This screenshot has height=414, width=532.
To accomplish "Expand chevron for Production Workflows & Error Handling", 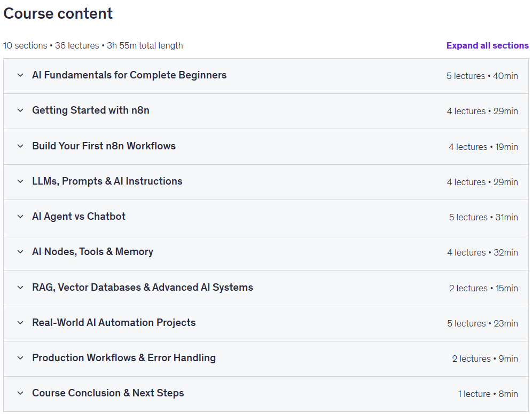I will point(20,358).
